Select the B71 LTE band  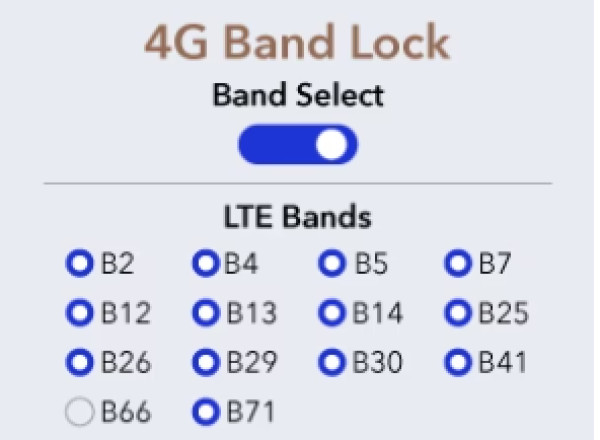pyautogui.click(x=205, y=410)
